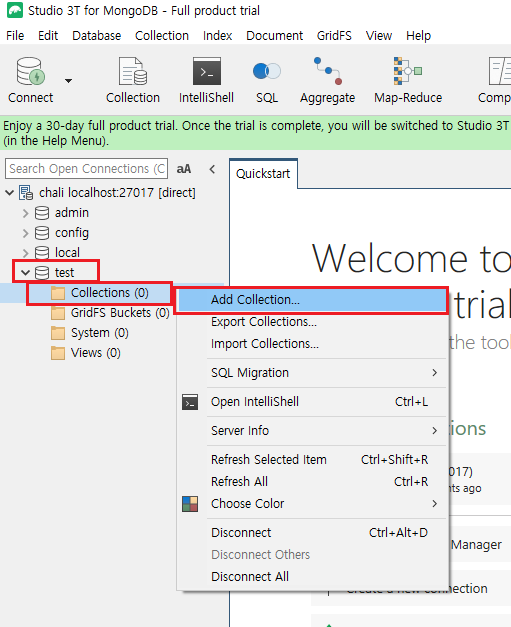Click the Search Open Connections field
Viewport: 511px width, 627px height.
pos(86,169)
